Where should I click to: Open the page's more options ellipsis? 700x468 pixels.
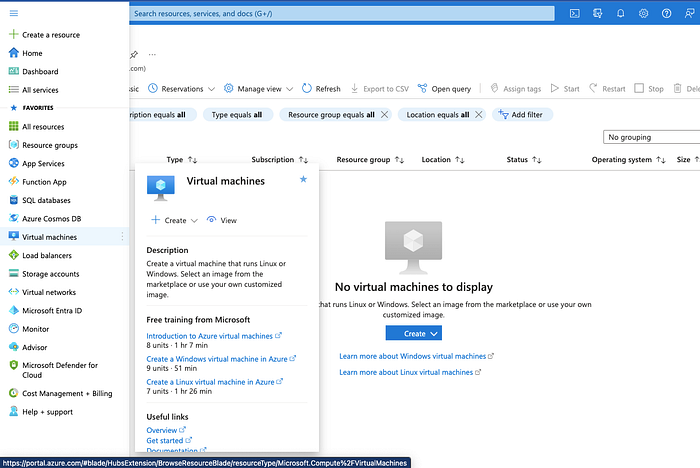click(152, 54)
